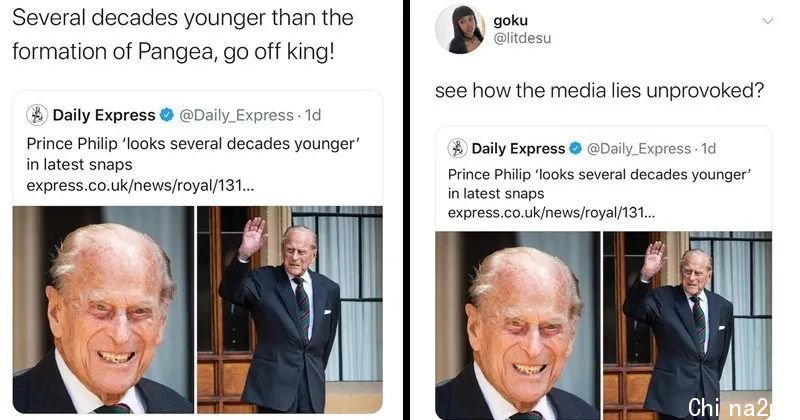Open the @litdesu handle
Screen dimensions: 800x420
(522, 38)
